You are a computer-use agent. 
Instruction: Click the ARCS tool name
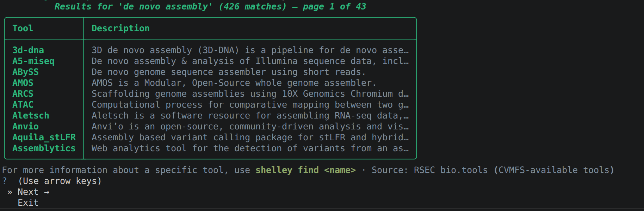click(x=23, y=94)
